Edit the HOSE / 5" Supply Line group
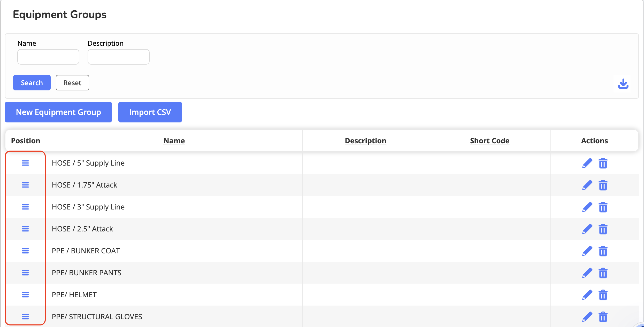 (x=587, y=163)
